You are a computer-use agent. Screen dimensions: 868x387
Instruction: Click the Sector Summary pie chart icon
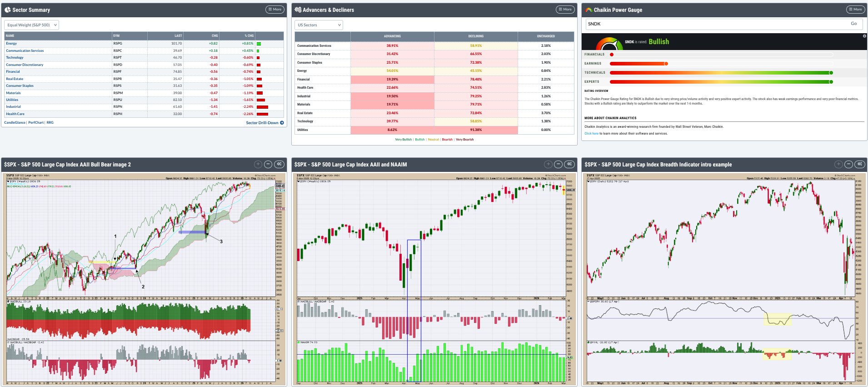pyautogui.click(x=8, y=10)
